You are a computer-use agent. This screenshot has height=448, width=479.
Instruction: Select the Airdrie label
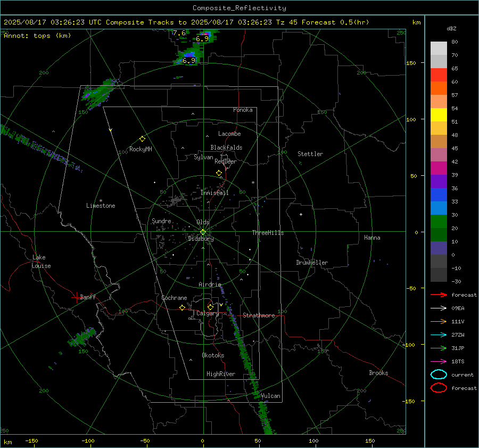210,284
